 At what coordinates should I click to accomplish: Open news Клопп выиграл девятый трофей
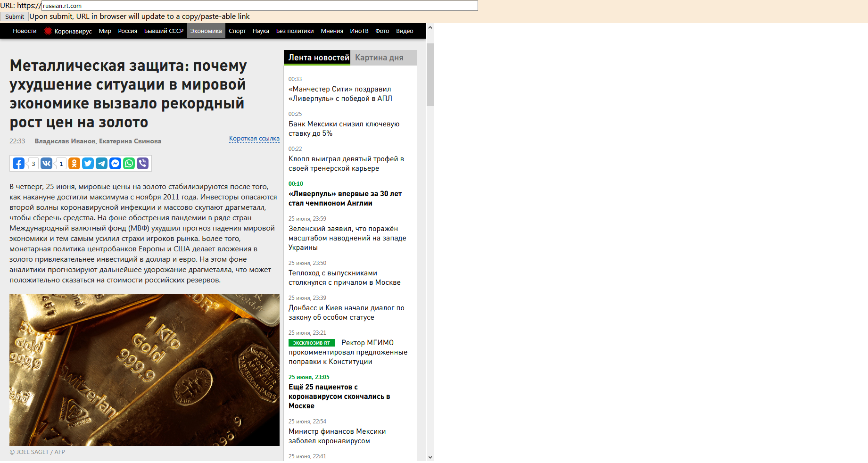[347, 164]
